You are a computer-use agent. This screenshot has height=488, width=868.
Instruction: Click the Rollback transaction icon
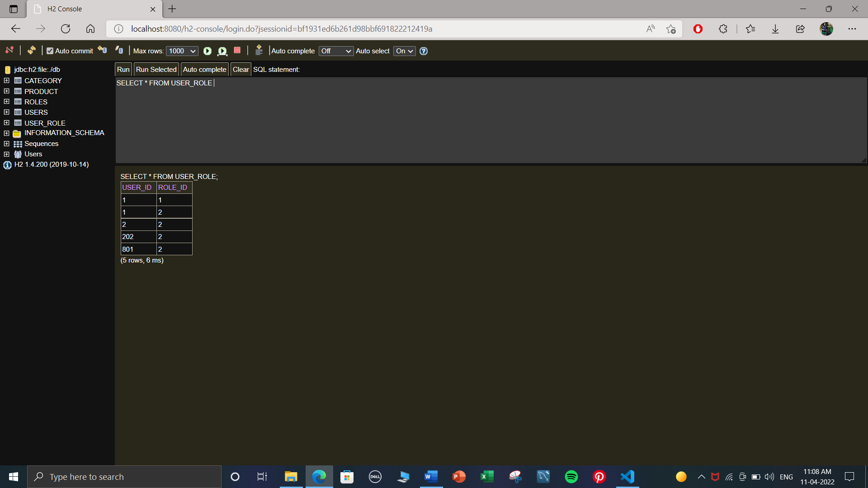coord(119,50)
